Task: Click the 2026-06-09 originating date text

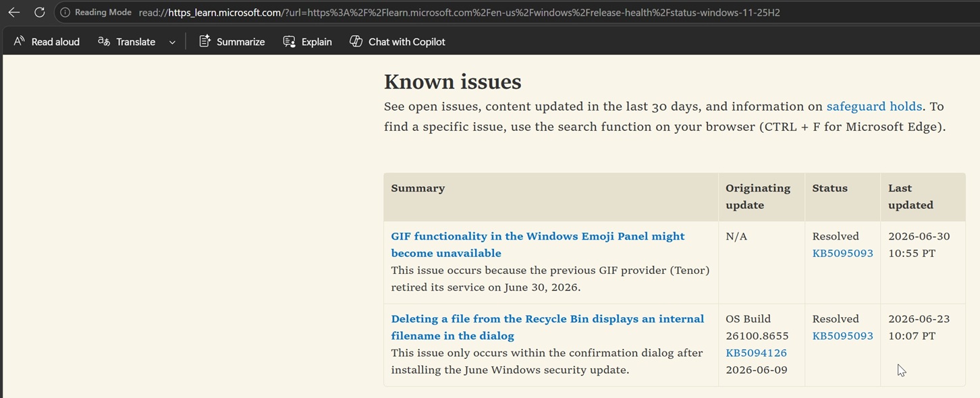Action: point(756,370)
